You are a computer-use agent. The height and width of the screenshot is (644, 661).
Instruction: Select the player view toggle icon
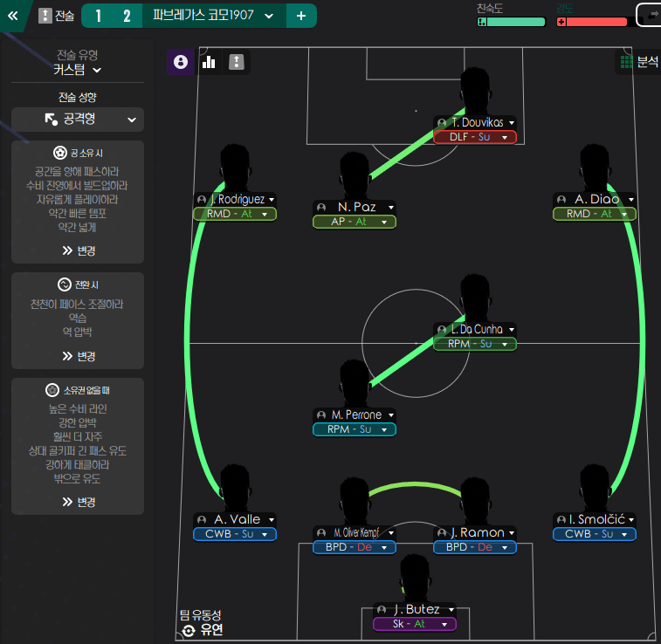pyautogui.click(x=181, y=62)
